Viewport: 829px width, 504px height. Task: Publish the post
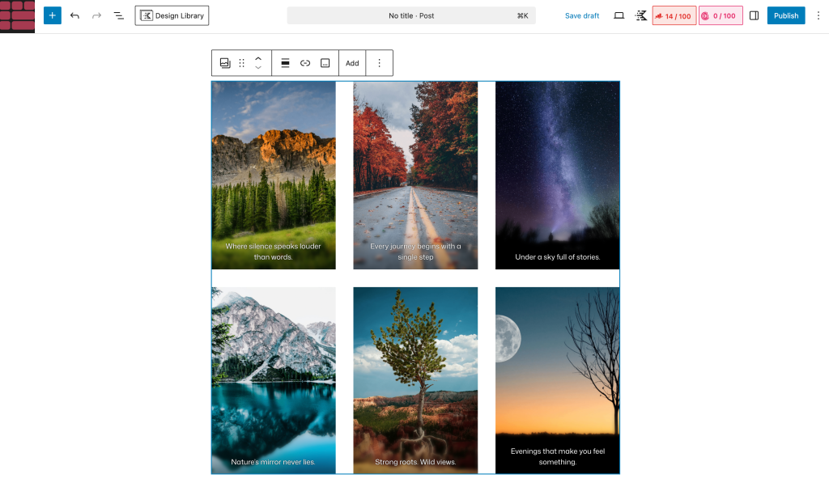coord(785,15)
